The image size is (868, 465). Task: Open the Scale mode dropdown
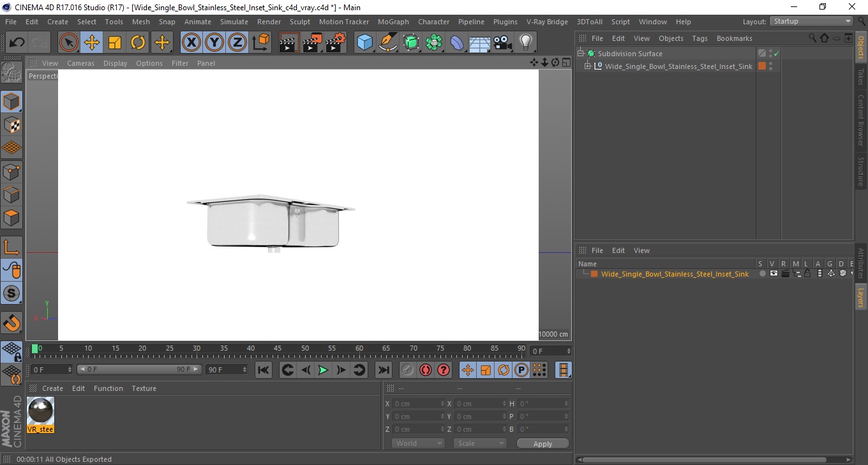pos(480,443)
